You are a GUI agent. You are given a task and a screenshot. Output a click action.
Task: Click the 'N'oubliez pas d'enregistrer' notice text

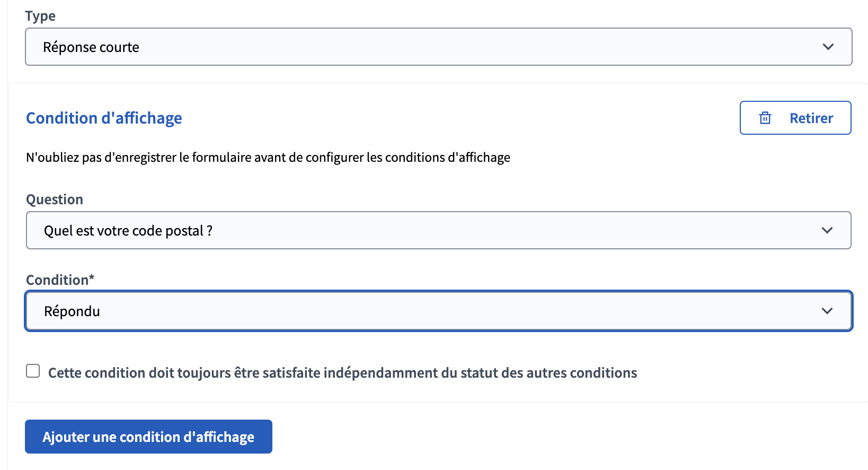[x=268, y=158]
